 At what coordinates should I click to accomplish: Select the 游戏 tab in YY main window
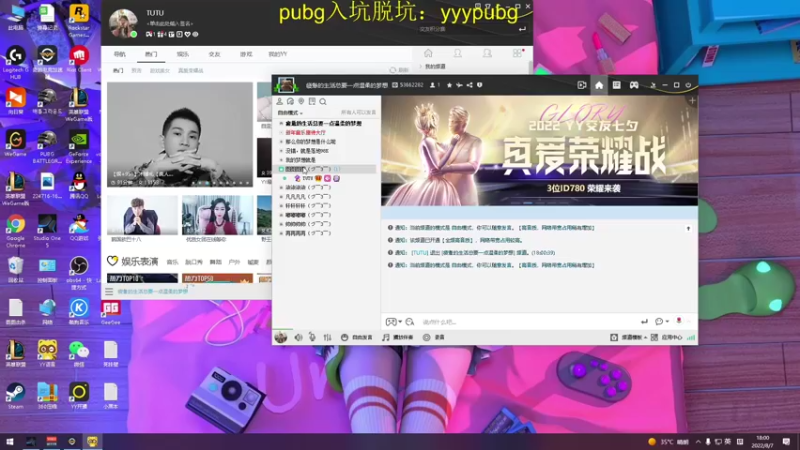click(x=246, y=54)
